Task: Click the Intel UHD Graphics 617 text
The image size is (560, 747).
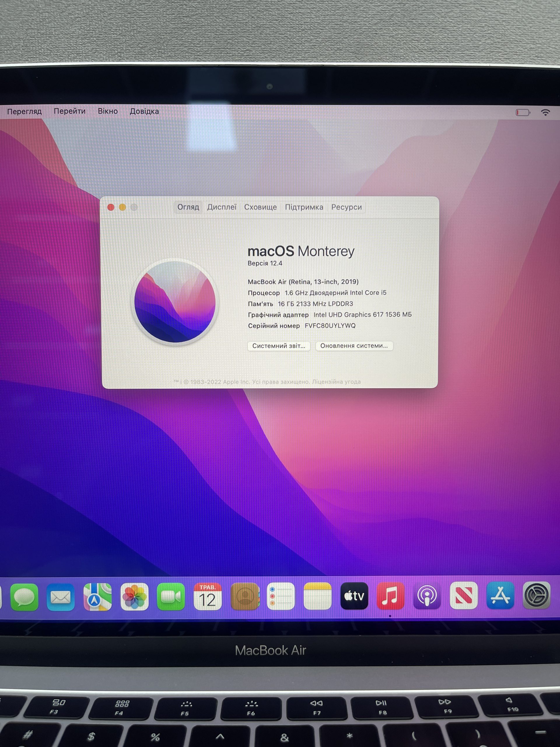Action: coord(363,315)
